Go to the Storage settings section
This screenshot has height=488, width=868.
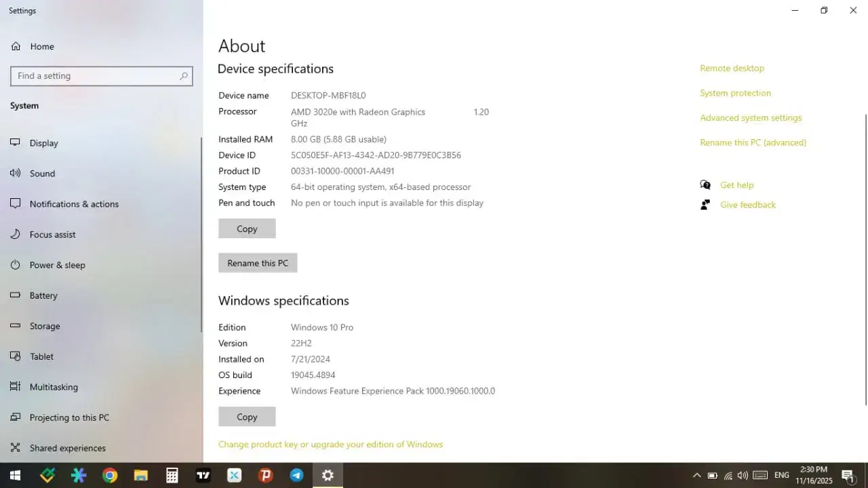click(x=45, y=326)
